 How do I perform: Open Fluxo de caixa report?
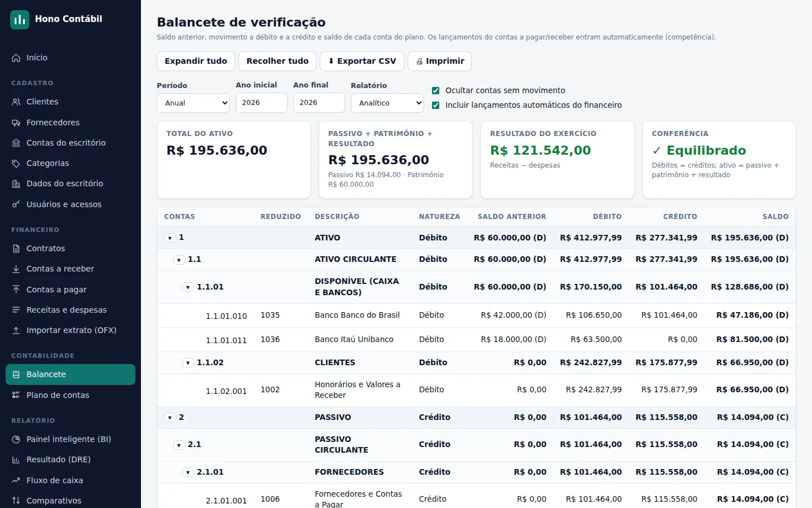[70, 480]
